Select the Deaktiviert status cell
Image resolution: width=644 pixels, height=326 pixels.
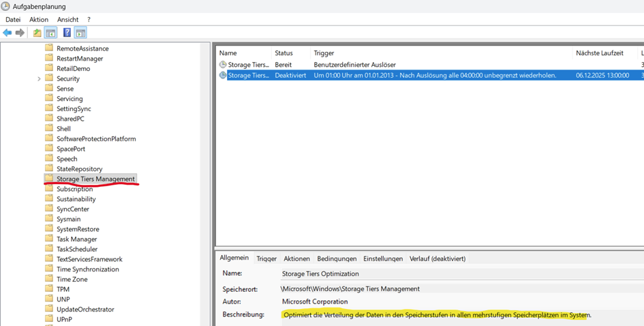pos(290,75)
